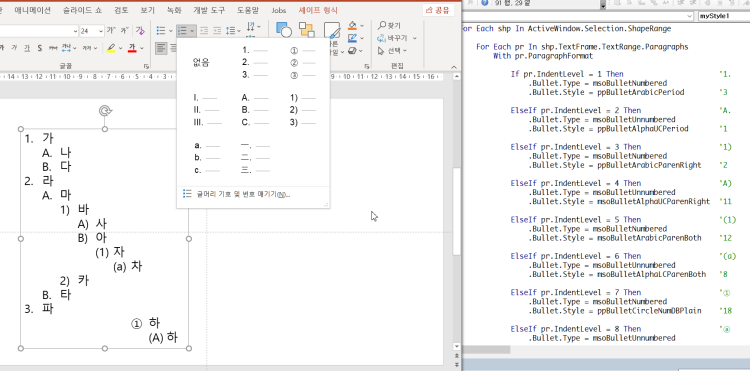
Task: Switch to the 셰이프 형식 tab
Action: 318,10
